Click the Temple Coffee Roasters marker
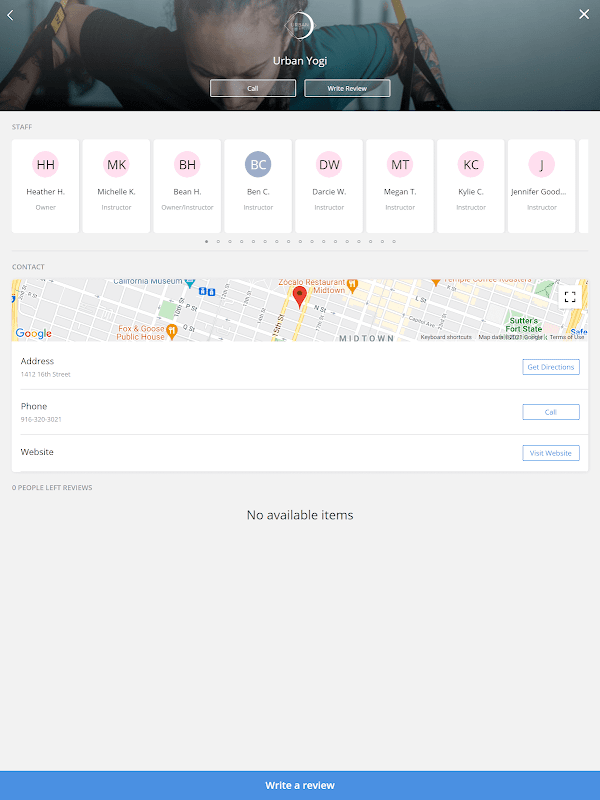 pyautogui.click(x=436, y=282)
